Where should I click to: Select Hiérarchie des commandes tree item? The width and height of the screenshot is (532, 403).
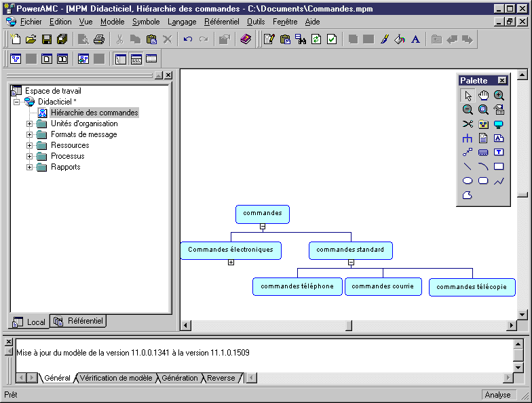pyautogui.click(x=94, y=113)
